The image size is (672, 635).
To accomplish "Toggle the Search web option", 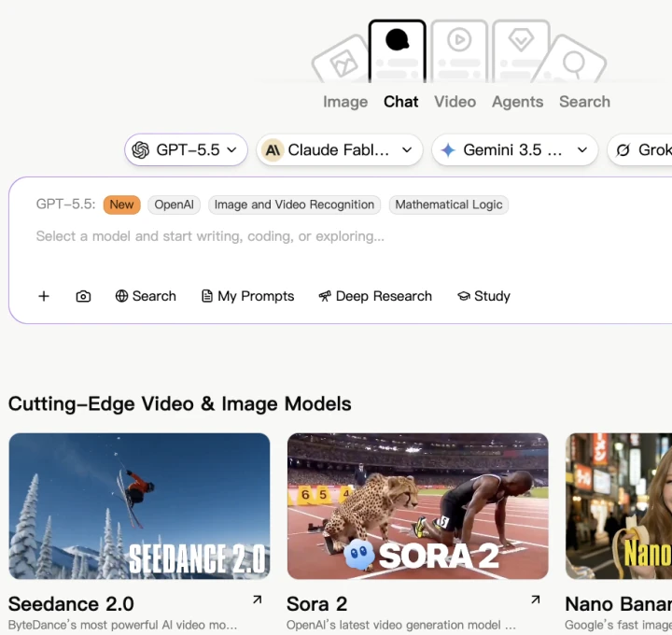I will point(146,296).
